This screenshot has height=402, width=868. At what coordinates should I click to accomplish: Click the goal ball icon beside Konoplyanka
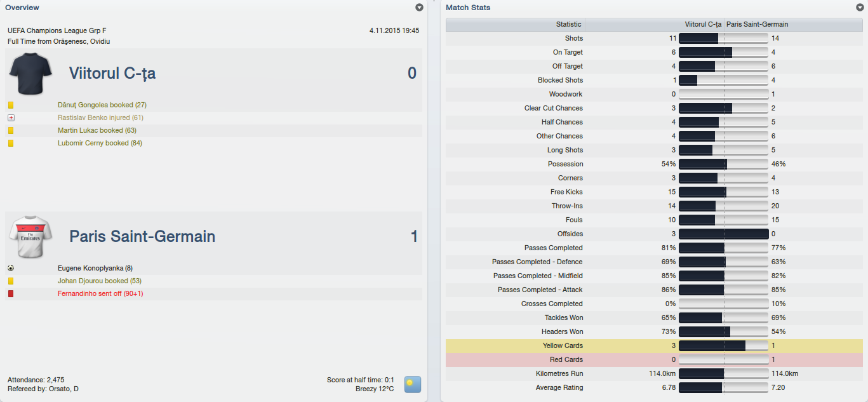(x=11, y=268)
